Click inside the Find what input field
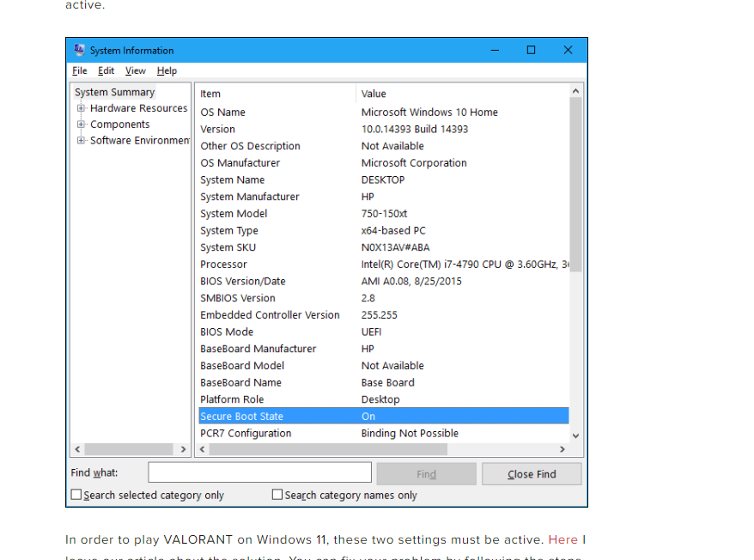Viewport: 754px width, 560px height. tap(259, 472)
